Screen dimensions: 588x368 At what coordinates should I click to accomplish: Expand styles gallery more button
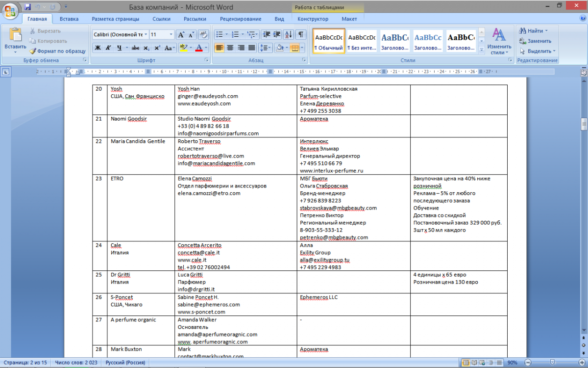[x=482, y=51]
